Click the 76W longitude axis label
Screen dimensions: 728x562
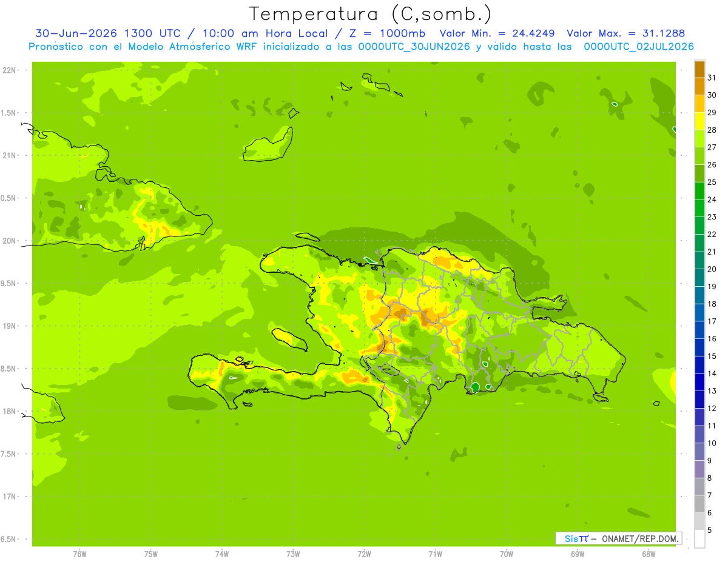click(x=79, y=554)
